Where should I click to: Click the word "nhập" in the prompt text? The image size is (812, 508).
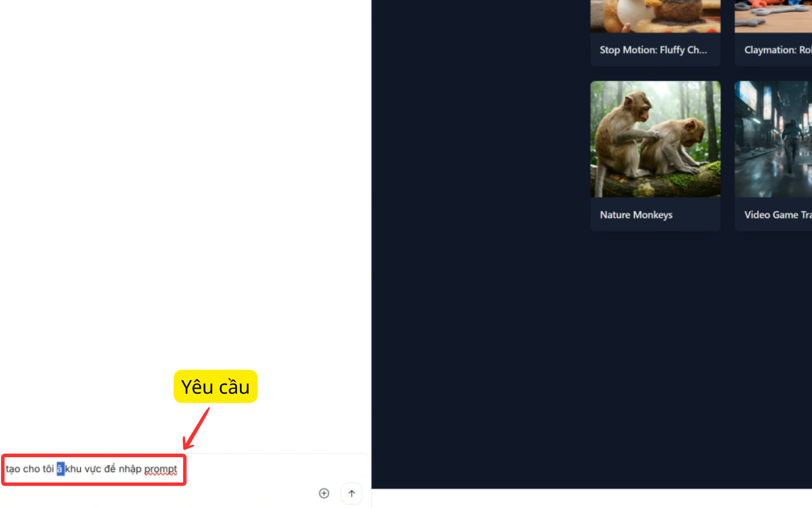(130, 469)
